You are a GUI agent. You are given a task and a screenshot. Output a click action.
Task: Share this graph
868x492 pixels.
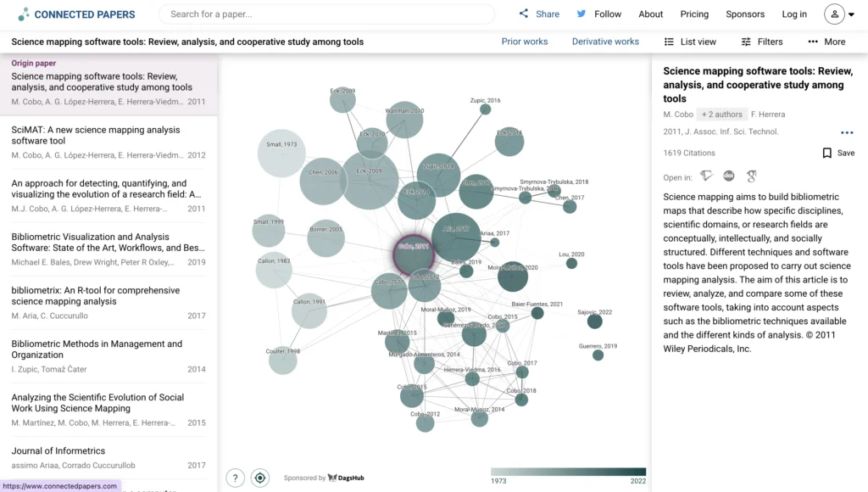click(538, 14)
